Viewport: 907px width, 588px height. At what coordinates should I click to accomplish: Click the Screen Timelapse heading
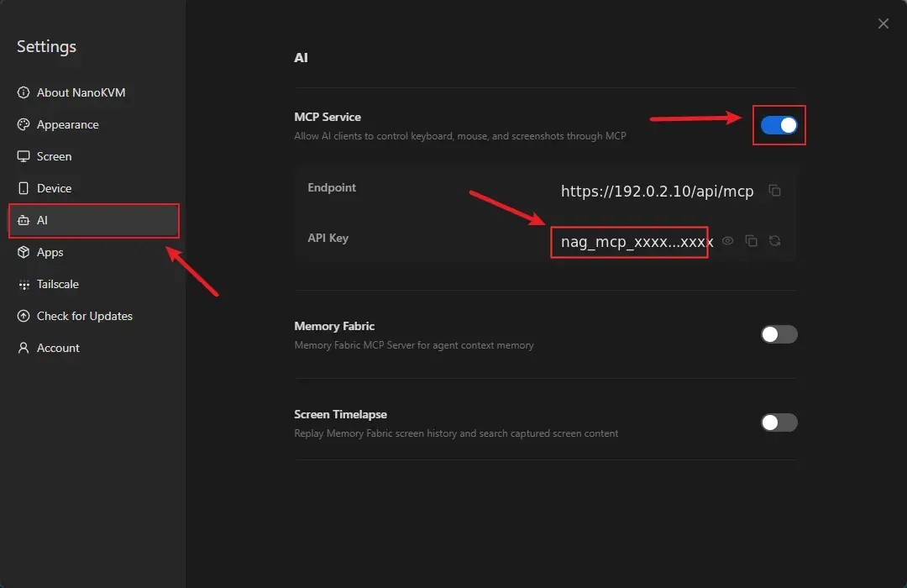click(x=340, y=414)
